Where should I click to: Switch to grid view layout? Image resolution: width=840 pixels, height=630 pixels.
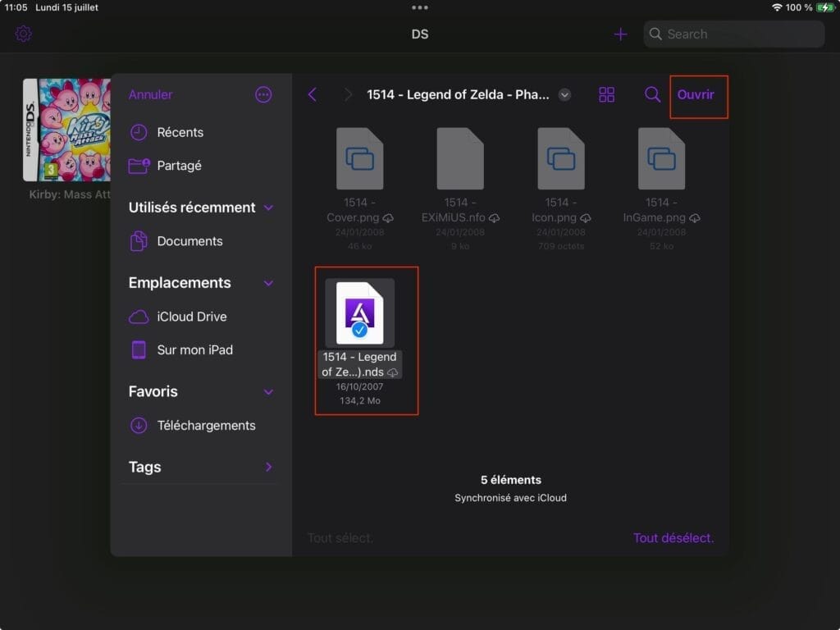click(x=607, y=94)
